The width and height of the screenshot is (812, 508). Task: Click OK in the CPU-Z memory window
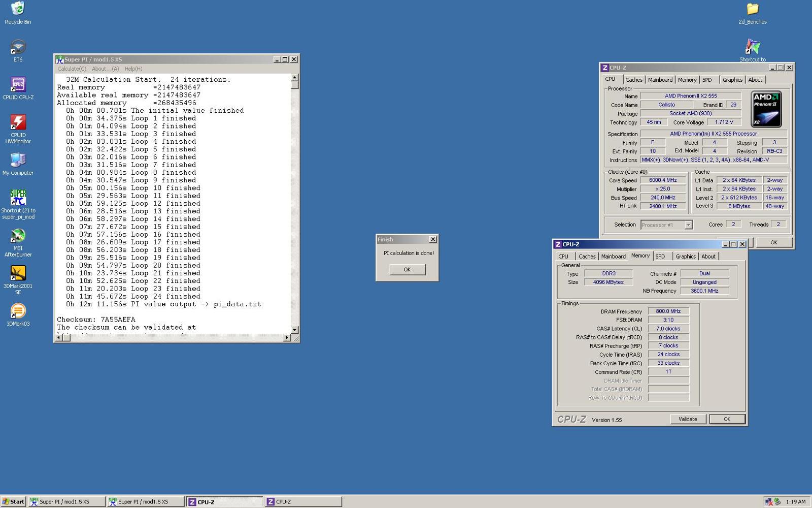coord(727,419)
